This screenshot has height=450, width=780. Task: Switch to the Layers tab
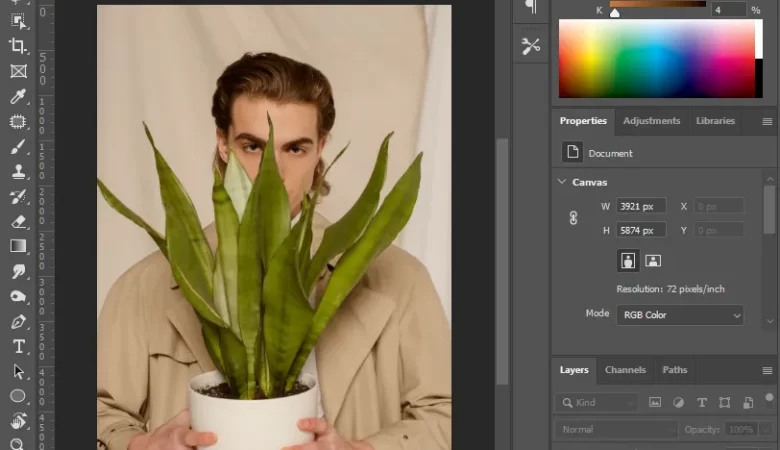coord(574,370)
